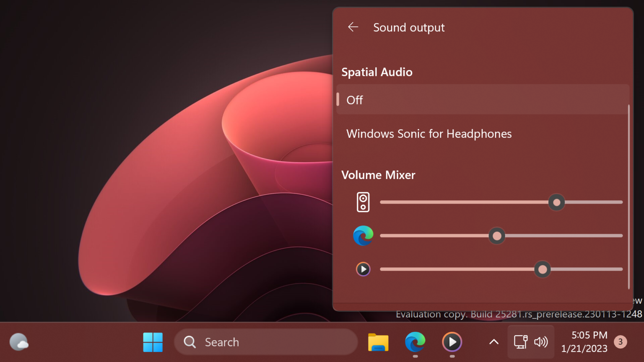Launch Media Player from the taskbar
Viewport: 644px width, 362px height.
[x=452, y=342]
